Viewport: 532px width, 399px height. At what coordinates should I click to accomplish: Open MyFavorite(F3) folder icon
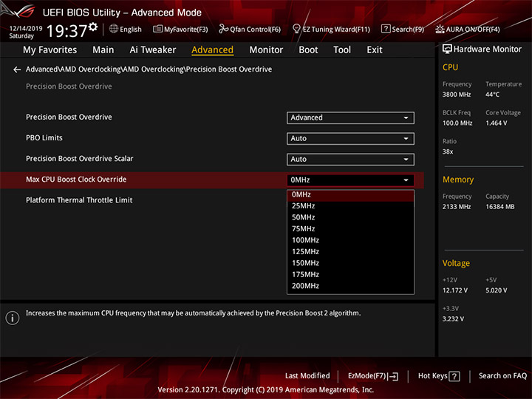(x=157, y=29)
